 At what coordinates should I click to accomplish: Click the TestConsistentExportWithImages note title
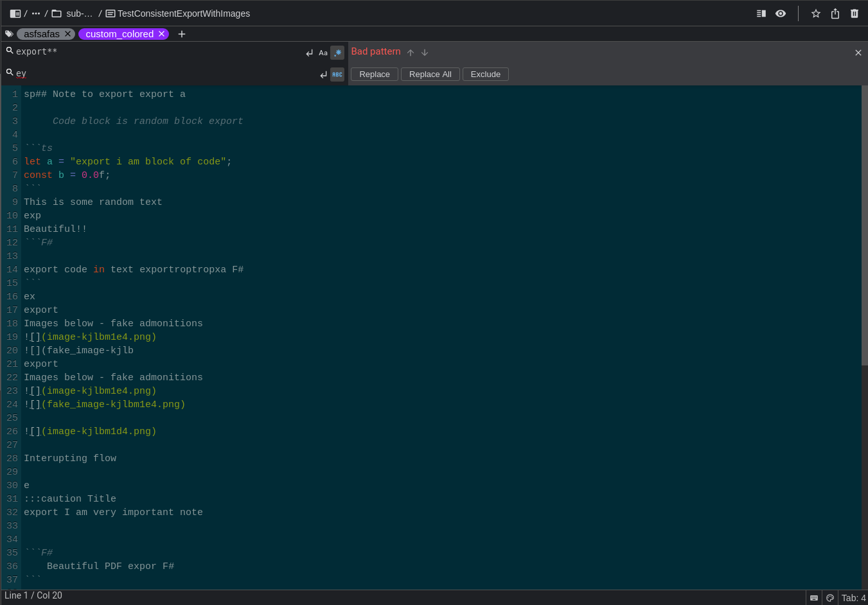click(x=178, y=13)
